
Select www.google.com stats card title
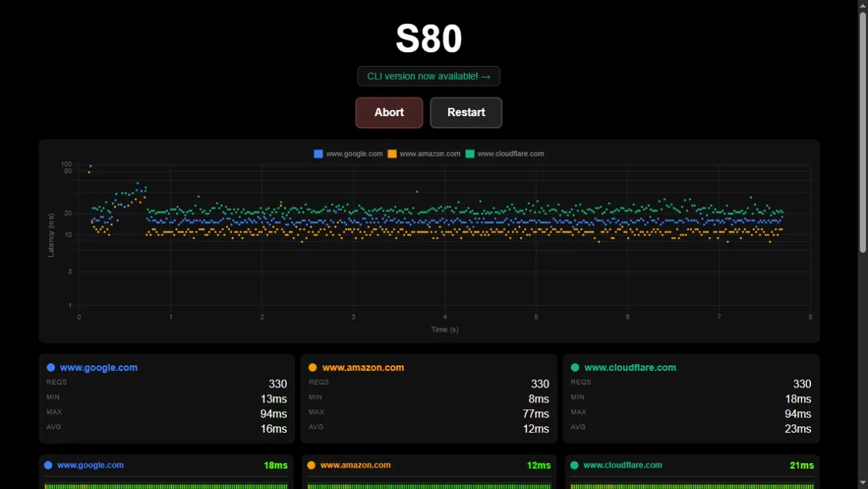[99, 367]
